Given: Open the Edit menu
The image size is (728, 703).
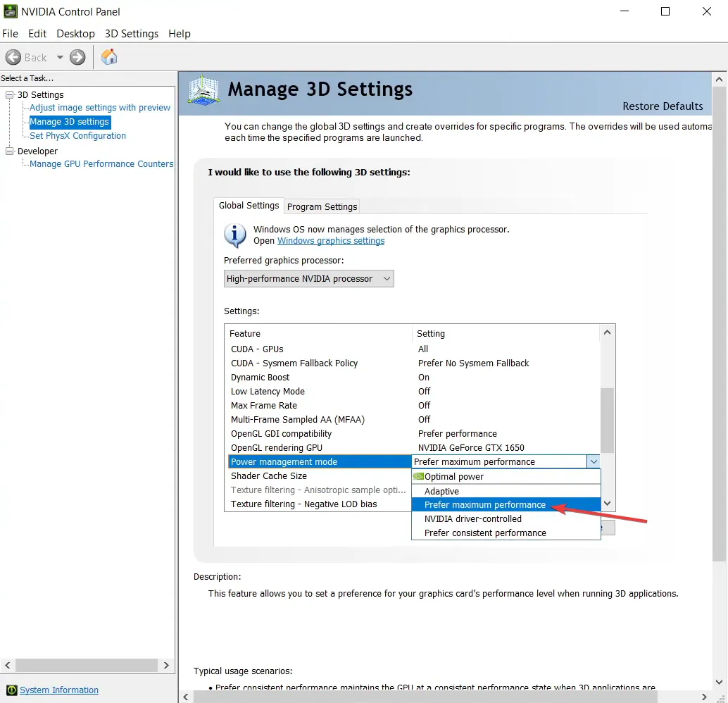Looking at the screenshot, I should tap(37, 33).
